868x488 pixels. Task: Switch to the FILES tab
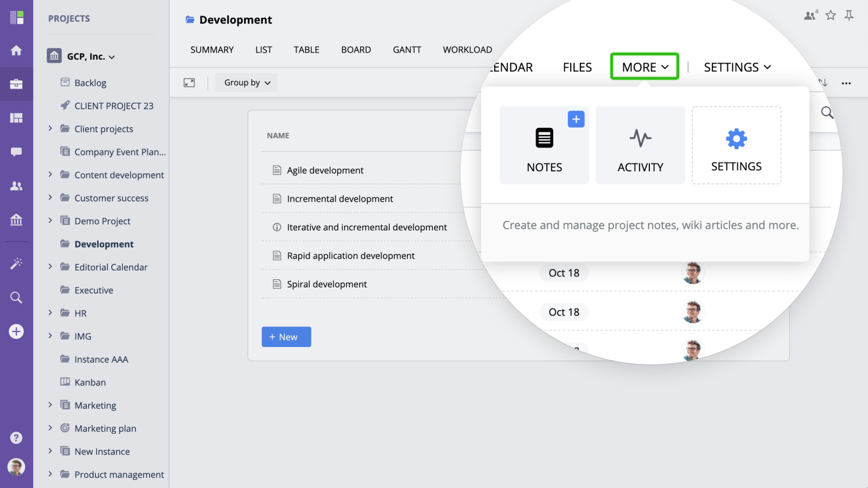577,67
